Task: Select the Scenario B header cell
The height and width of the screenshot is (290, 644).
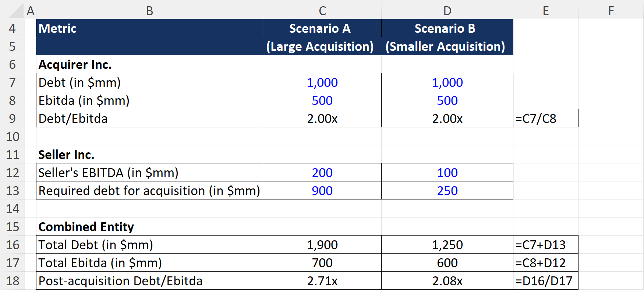Action: pos(445,28)
